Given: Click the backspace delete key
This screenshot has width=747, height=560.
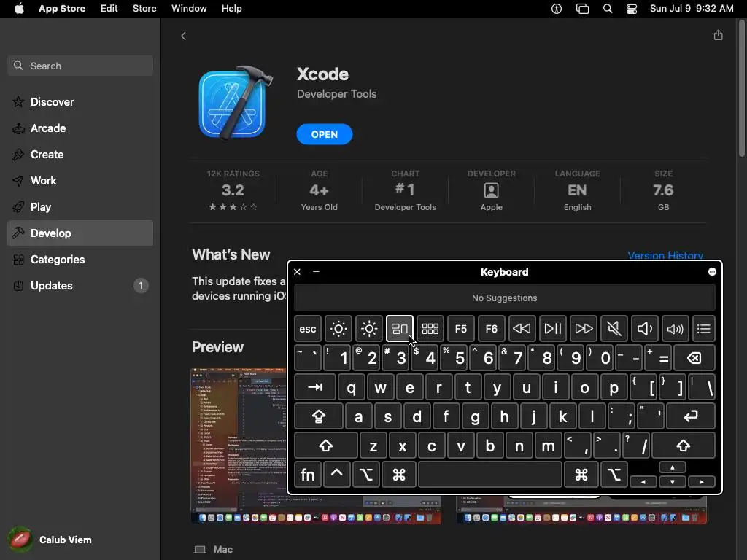Looking at the screenshot, I should click(694, 358).
